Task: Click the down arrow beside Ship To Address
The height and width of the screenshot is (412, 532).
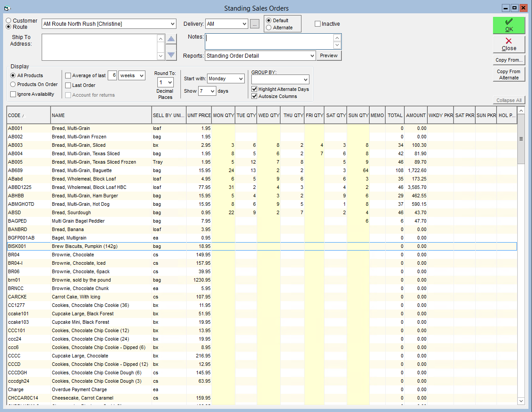Action: point(171,55)
